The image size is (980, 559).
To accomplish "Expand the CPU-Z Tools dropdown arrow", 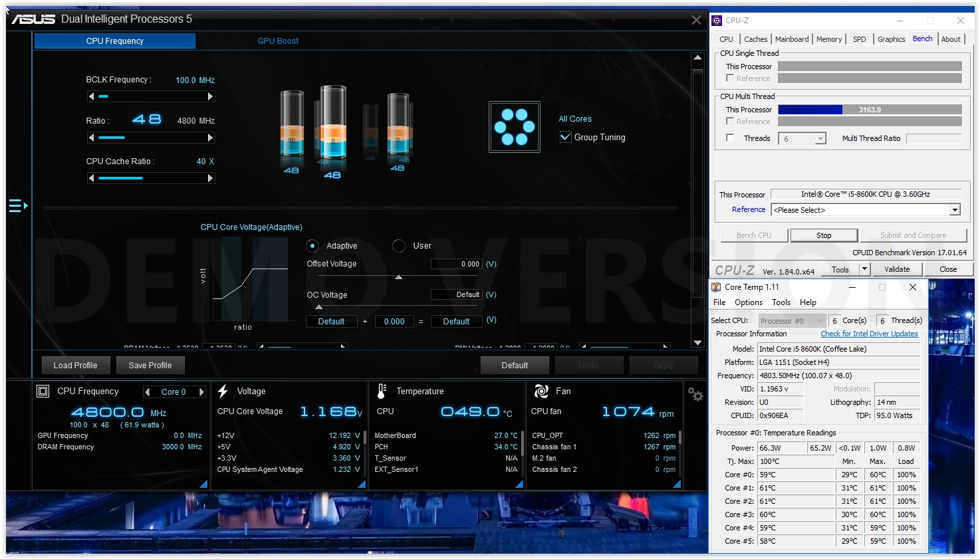I will click(x=864, y=269).
